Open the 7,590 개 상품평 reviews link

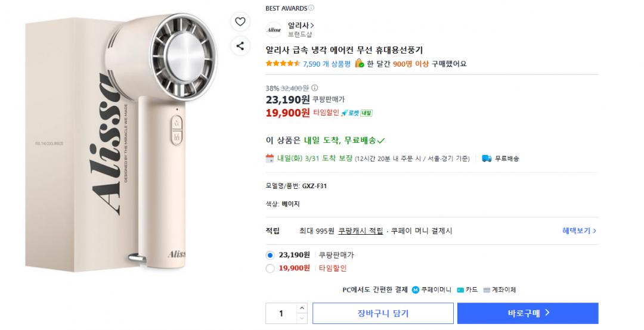pyautogui.click(x=327, y=64)
